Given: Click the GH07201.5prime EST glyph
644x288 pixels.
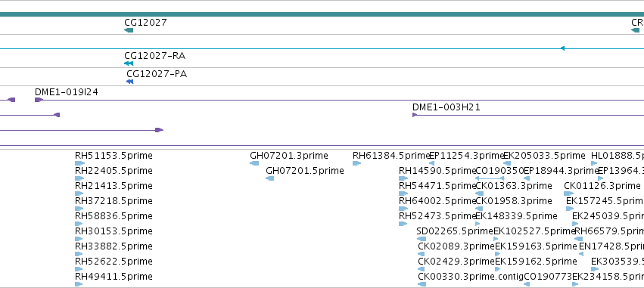Looking at the screenshot, I should coord(270,178).
